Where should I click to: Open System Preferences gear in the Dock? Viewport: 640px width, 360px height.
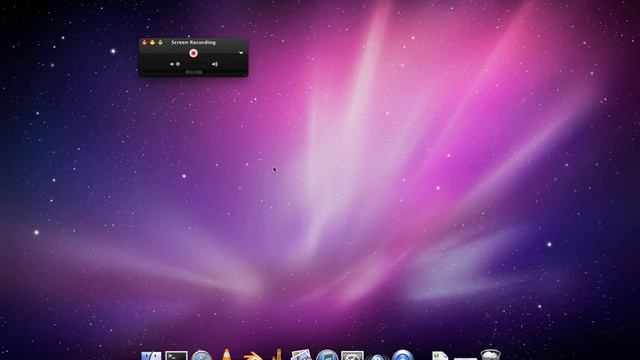(353, 356)
